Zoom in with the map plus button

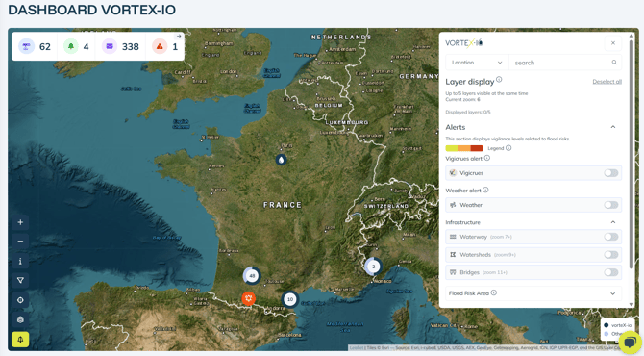pos(20,222)
